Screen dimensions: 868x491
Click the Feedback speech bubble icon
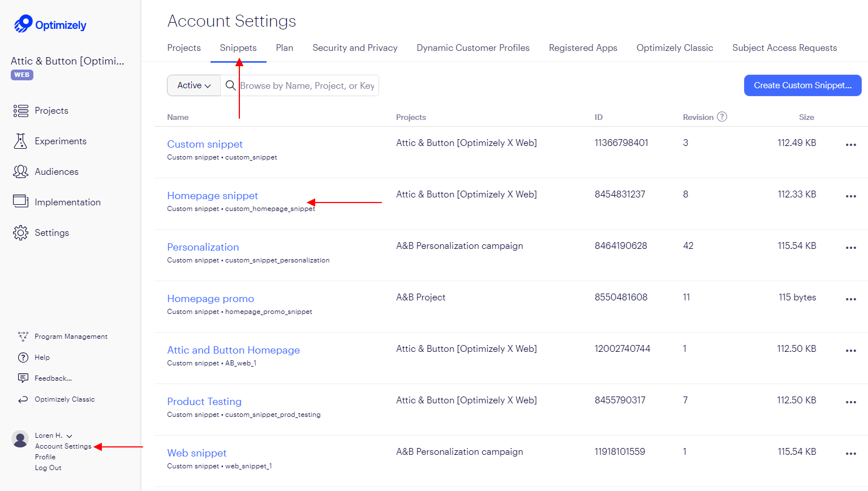pos(23,378)
